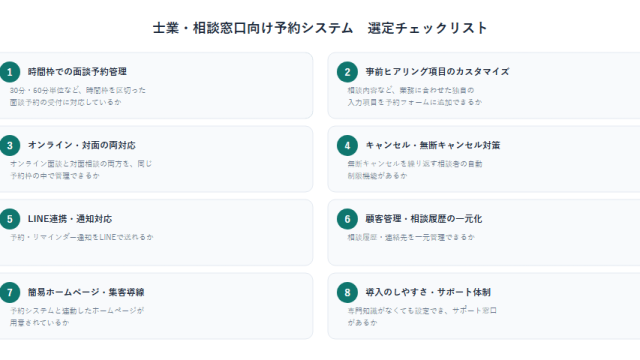Click the 顧客管理・相談履歴の一元化 heading
Screen dimensions: 640x360
tap(424, 219)
